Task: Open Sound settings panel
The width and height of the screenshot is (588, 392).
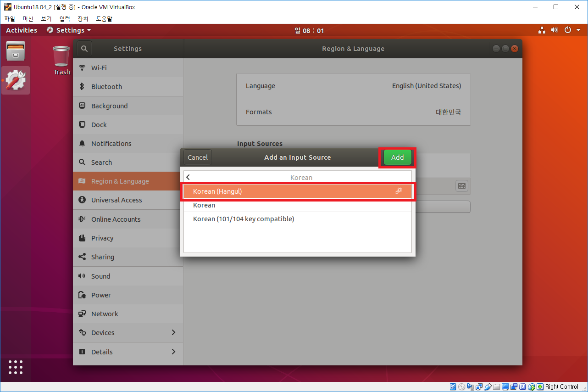Action: (x=128, y=276)
